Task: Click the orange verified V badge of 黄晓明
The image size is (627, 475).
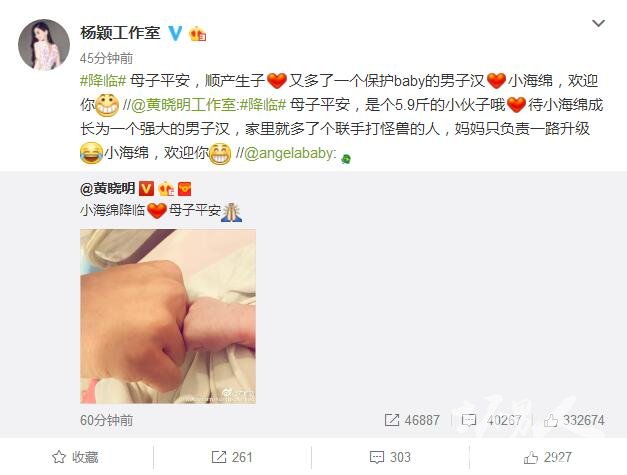Action: [146, 188]
